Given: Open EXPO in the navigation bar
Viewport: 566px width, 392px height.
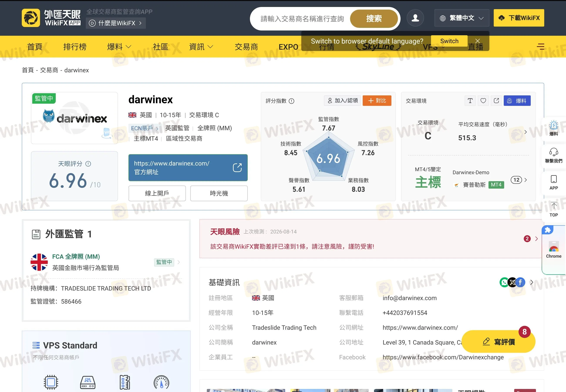Looking at the screenshot, I should [288, 47].
